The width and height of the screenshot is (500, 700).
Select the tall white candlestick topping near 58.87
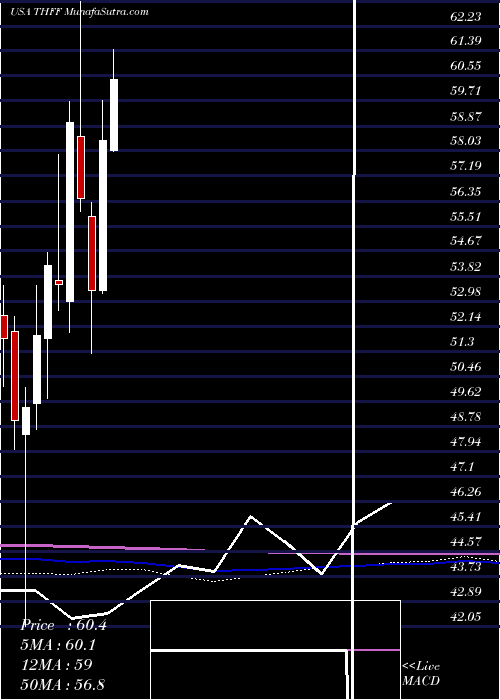tap(70, 212)
